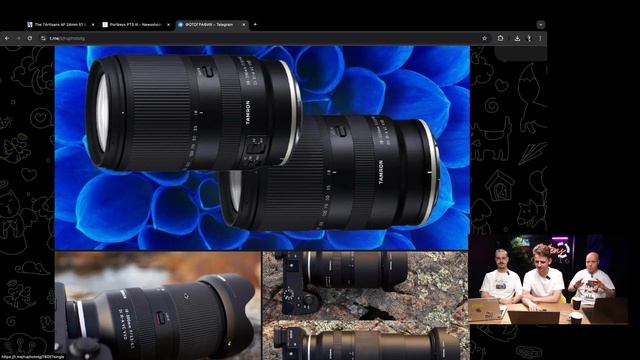Open the Chrome three-dot menu
Screen dimensions: 640x360
(540, 38)
